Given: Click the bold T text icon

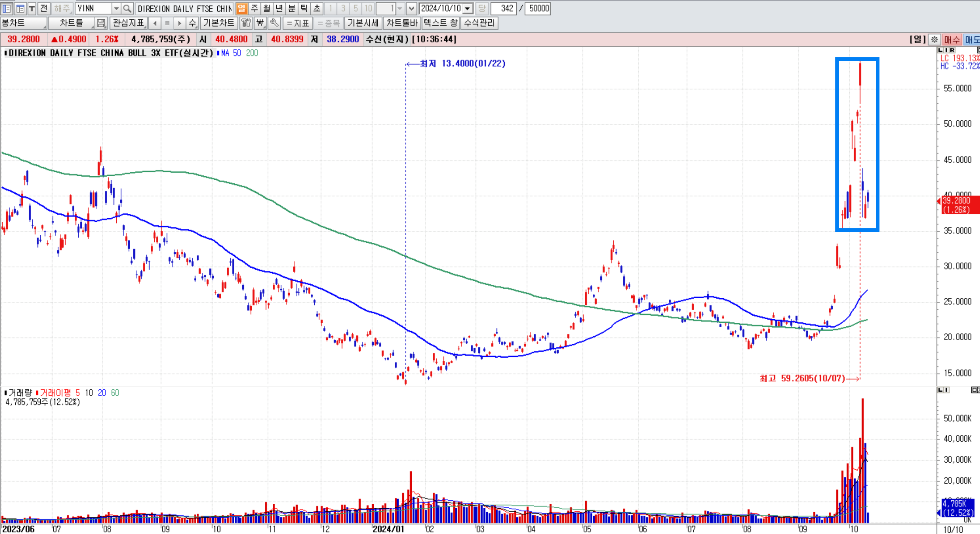Looking at the screenshot, I should [32, 8].
